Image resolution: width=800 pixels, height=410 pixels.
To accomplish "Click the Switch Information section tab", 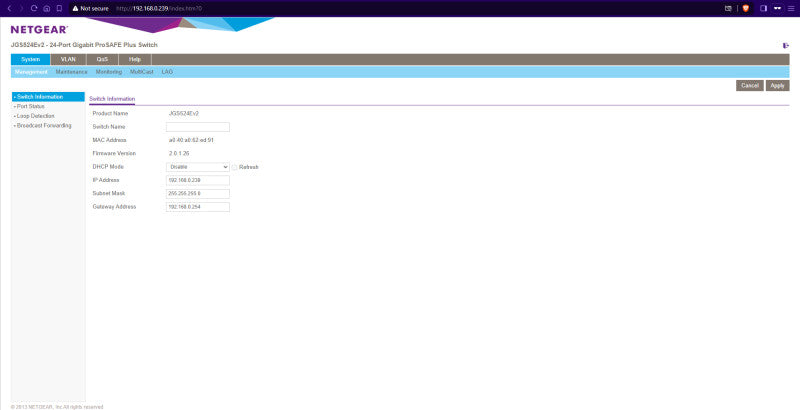I will 112,99.
